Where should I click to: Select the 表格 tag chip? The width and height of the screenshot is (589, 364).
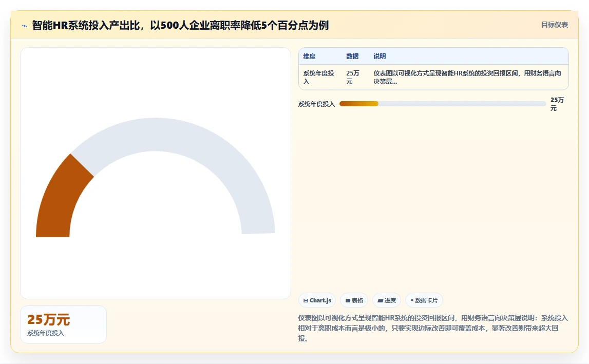(354, 300)
